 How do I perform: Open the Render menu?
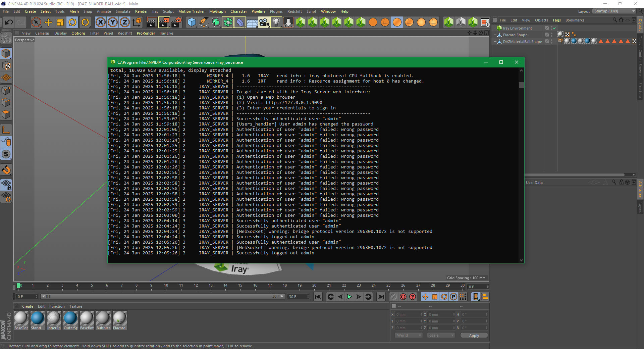coord(141,11)
